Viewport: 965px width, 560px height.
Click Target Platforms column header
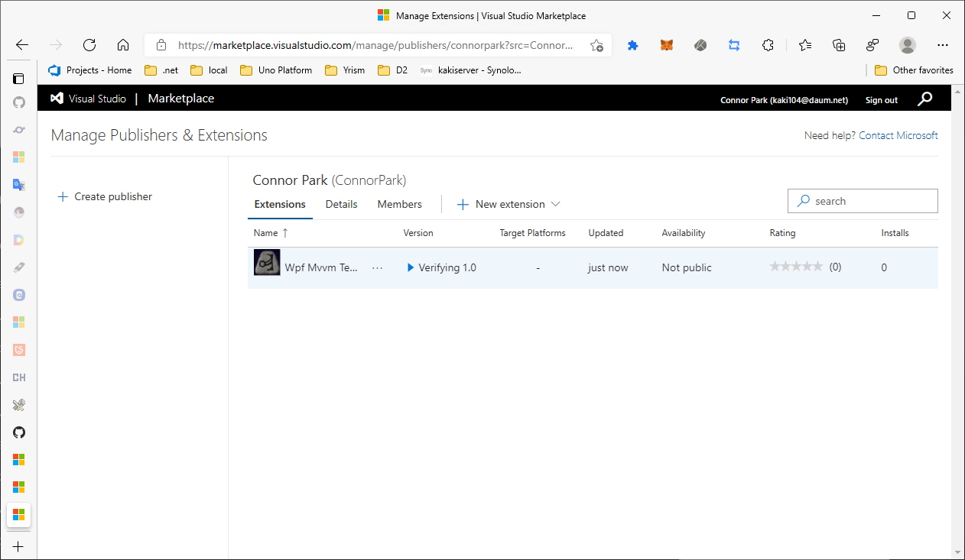click(x=532, y=233)
